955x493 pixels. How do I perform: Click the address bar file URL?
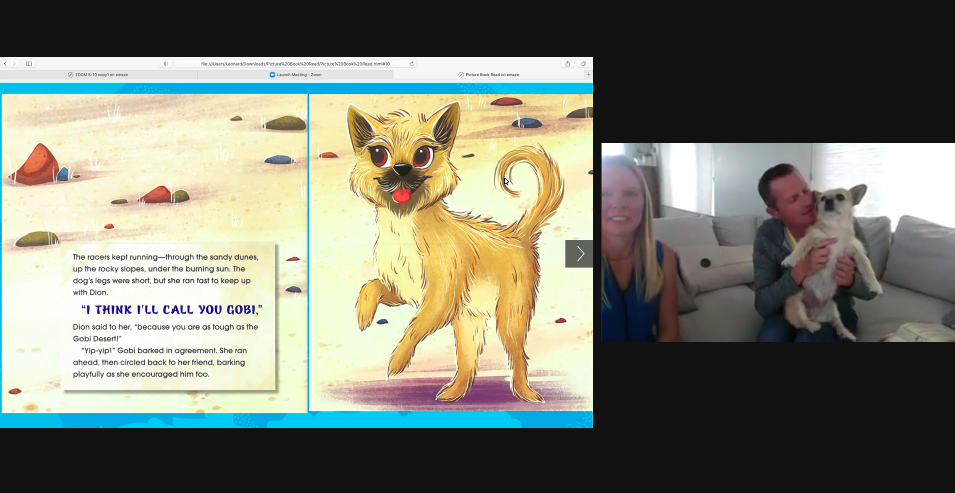pos(295,63)
